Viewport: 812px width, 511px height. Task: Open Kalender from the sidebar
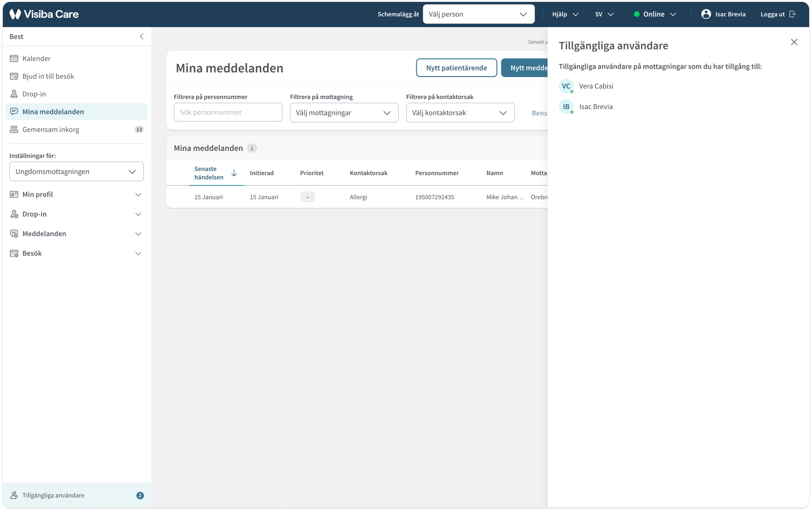[x=36, y=58]
